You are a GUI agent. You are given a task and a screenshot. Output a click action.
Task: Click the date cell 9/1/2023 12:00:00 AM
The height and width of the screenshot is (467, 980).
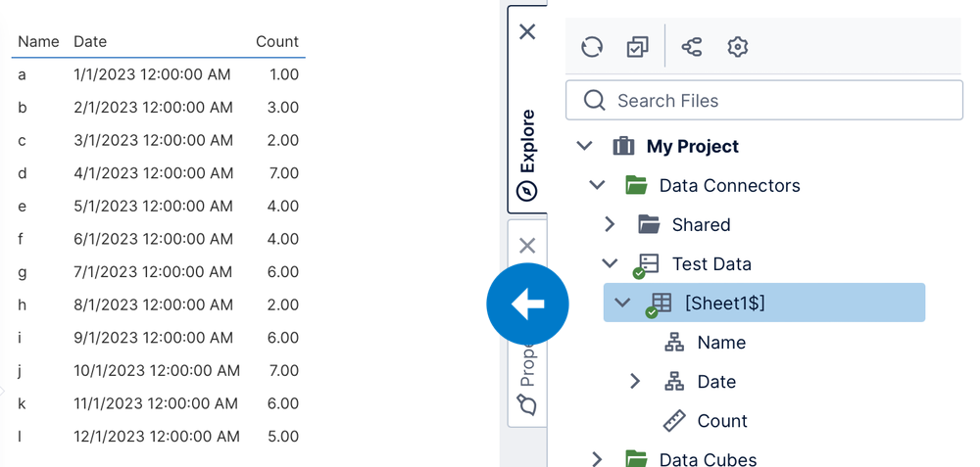[x=153, y=338]
